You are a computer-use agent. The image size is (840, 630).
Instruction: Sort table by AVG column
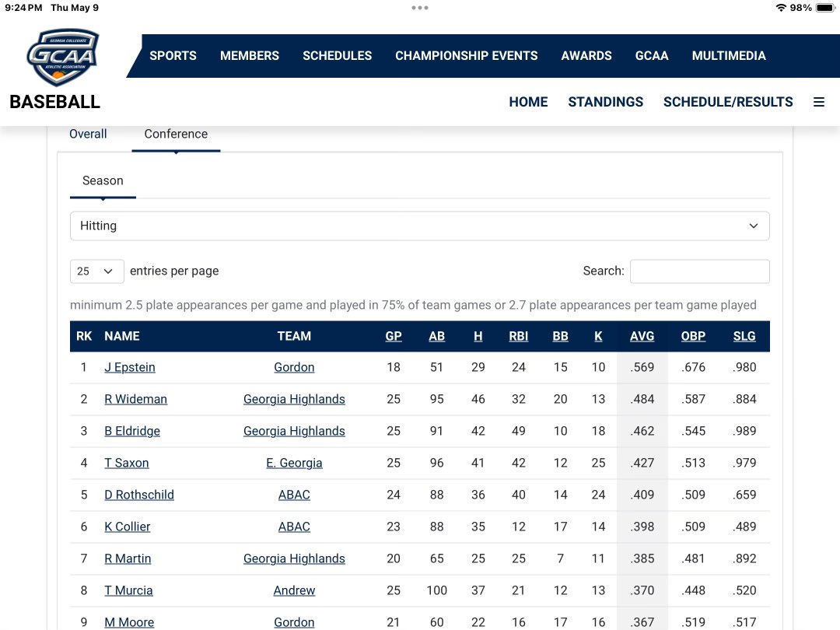pos(642,336)
